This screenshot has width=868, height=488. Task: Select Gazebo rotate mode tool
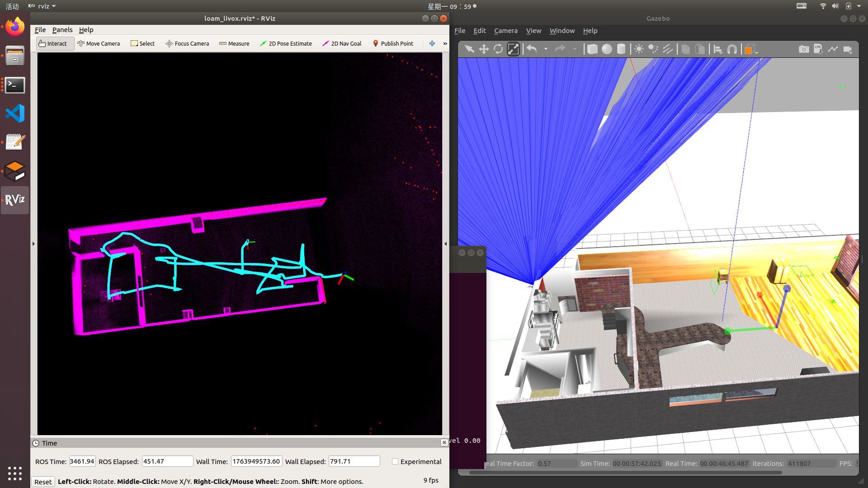[x=498, y=49]
